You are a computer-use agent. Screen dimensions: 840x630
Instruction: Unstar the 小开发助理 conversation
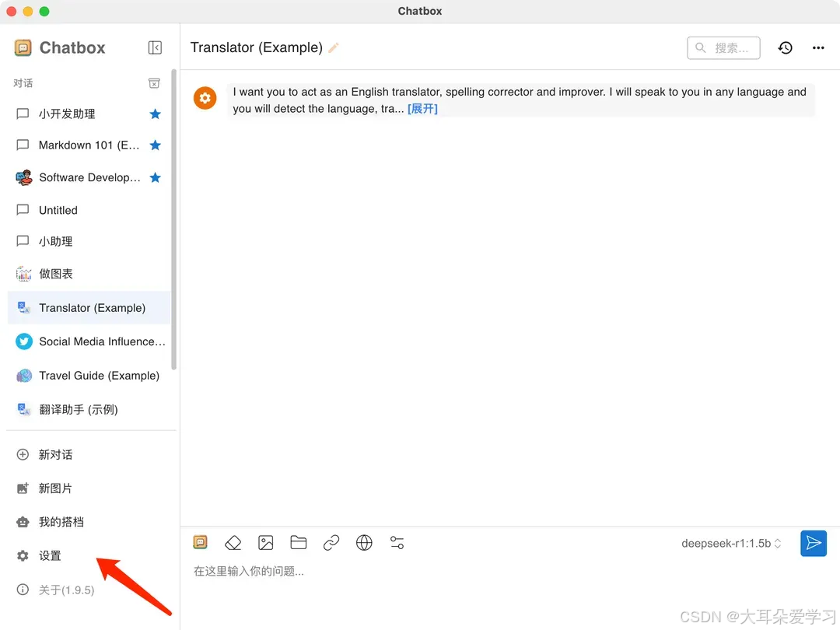156,114
